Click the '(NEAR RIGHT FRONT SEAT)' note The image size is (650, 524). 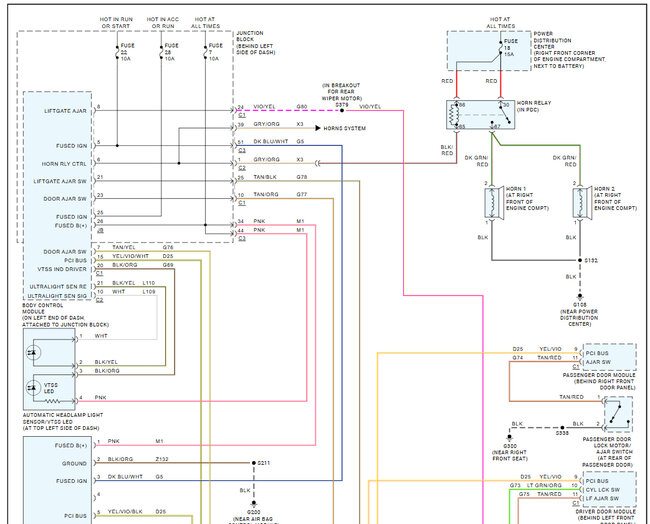pos(509,456)
